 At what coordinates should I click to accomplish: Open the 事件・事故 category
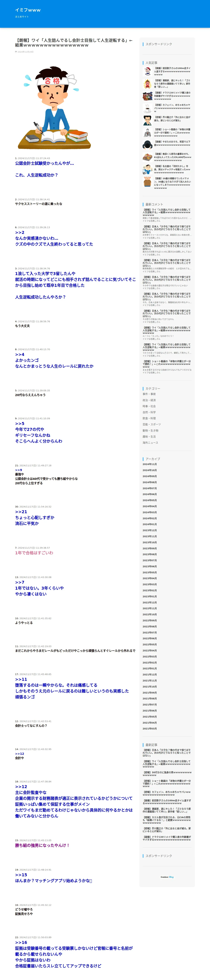(x=149, y=394)
